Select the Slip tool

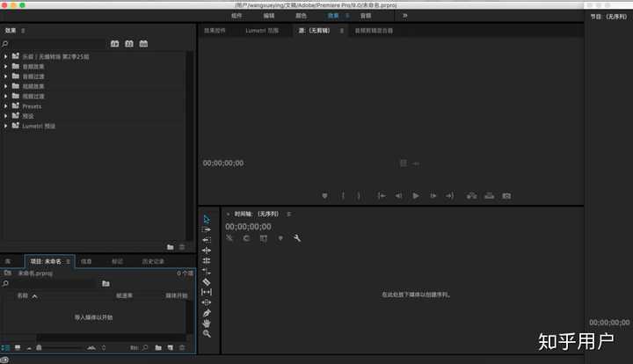(x=207, y=292)
